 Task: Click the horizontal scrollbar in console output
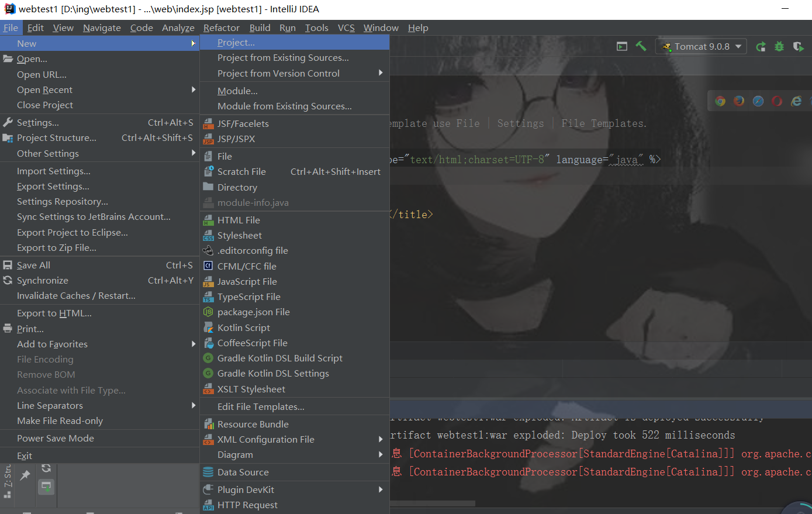(x=433, y=503)
